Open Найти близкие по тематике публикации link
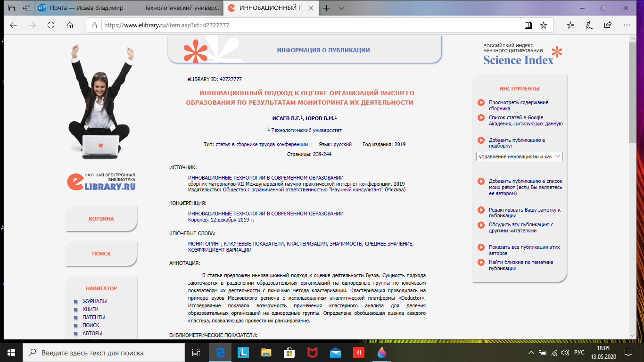Image resolution: width=644 pixels, height=362 pixels. click(x=521, y=265)
